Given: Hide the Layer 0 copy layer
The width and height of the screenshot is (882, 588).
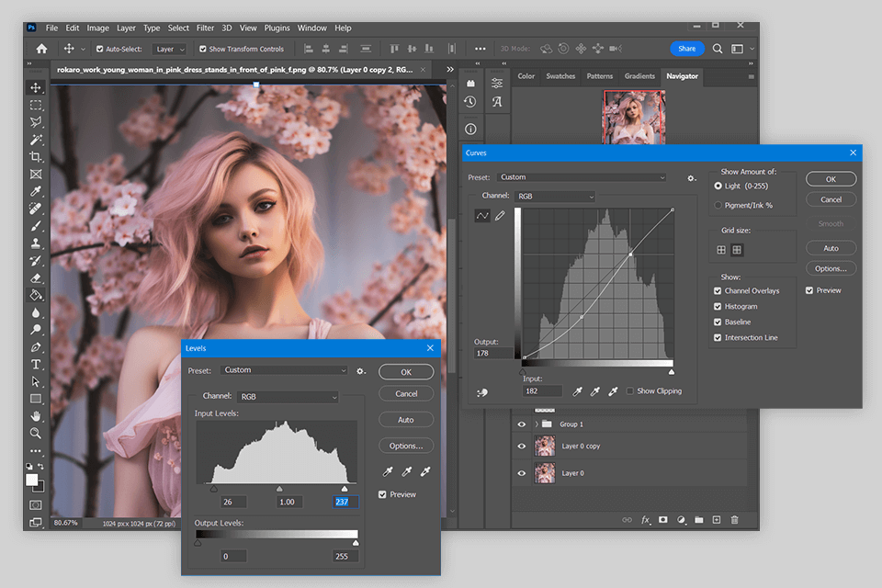Looking at the screenshot, I should 522,447.
